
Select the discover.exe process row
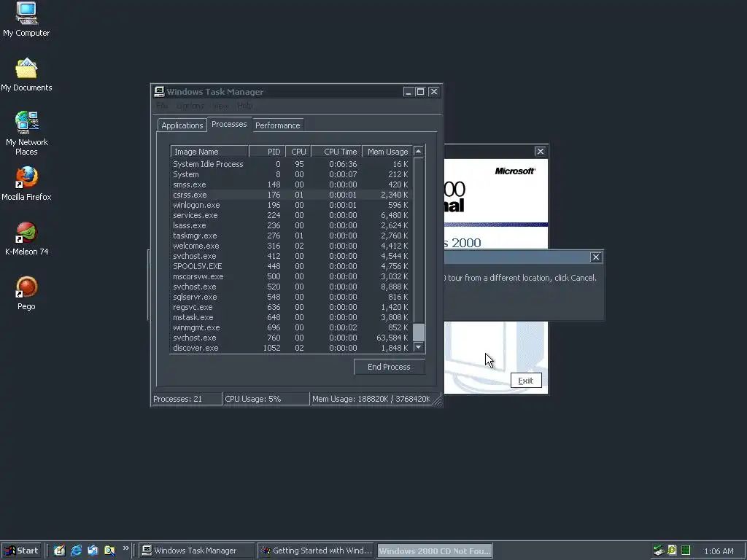pyautogui.click(x=291, y=348)
